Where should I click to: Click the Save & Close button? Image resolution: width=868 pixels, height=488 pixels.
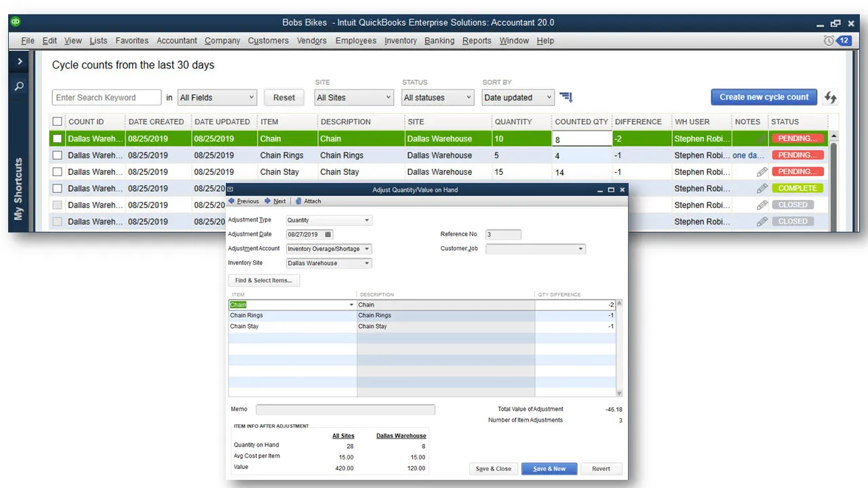[x=494, y=468]
